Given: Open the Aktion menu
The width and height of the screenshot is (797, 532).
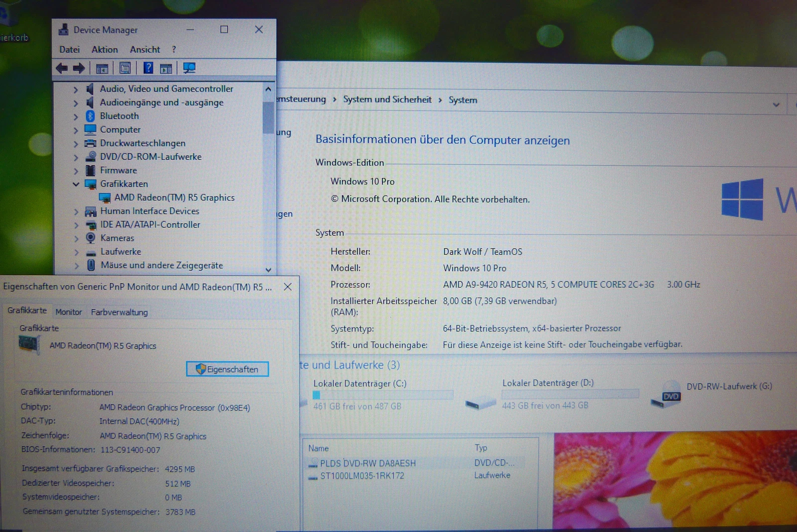Looking at the screenshot, I should pyautogui.click(x=105, y=49).
